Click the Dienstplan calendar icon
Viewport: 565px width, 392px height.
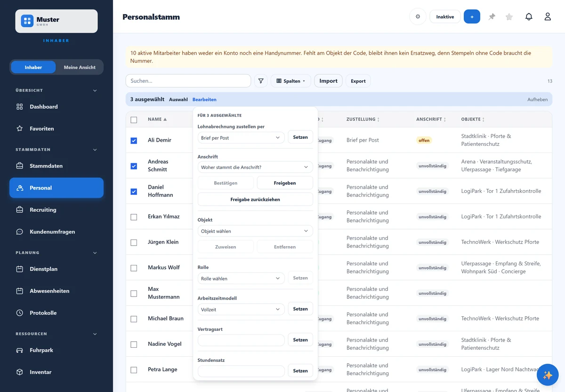coord(20,269)
